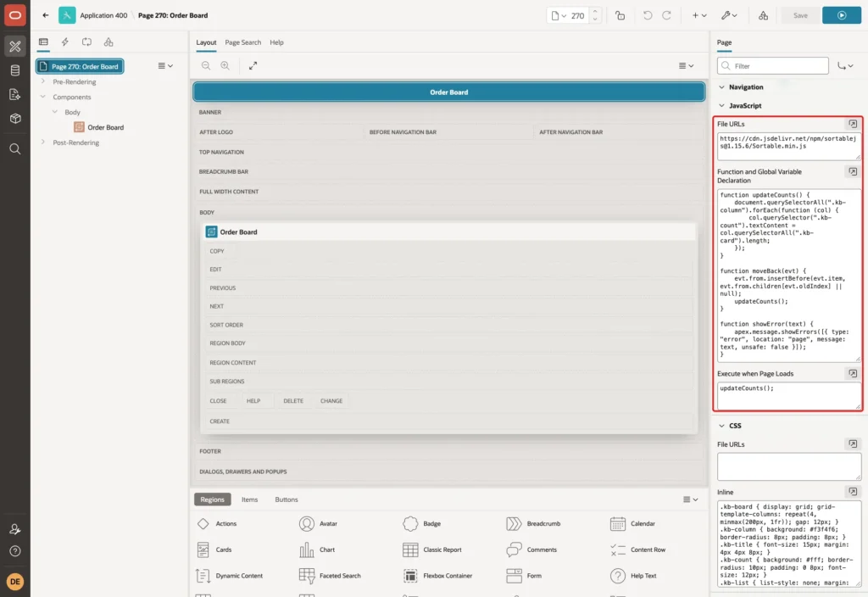
Task: Collapse the Navigation property group
Action: [x=721, y=87]
